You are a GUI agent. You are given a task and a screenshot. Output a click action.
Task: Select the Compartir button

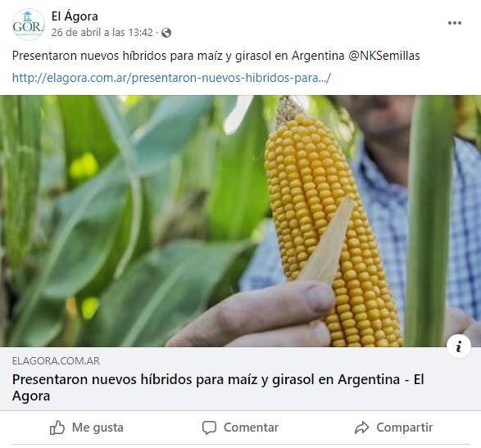tap(393, 428)
